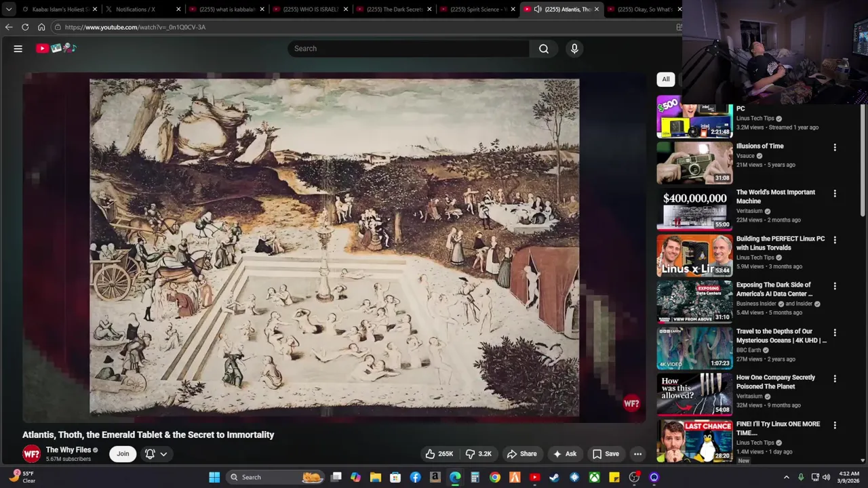Like the video with thumbs up
The image size is (868, 488).
click(x=439, y=454)
